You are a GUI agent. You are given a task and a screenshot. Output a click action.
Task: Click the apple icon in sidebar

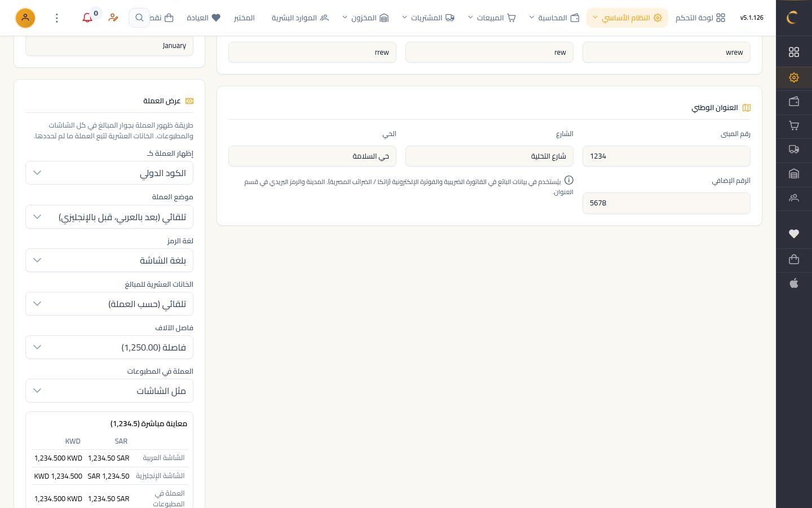coord(794,283)
